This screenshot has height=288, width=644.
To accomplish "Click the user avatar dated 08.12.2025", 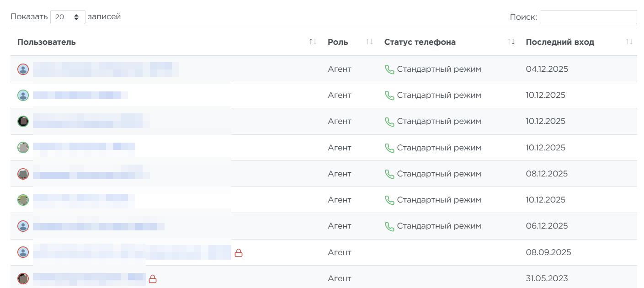I will click(23, 174).
